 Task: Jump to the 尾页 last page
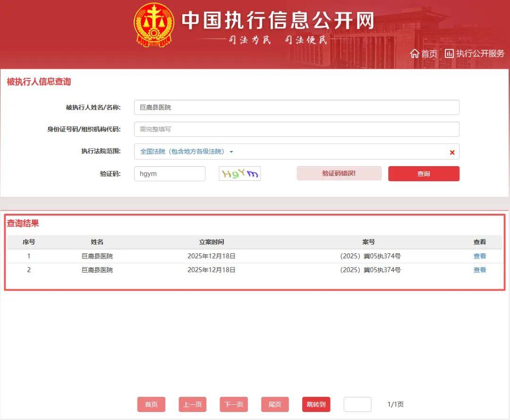tap(275, 404)
